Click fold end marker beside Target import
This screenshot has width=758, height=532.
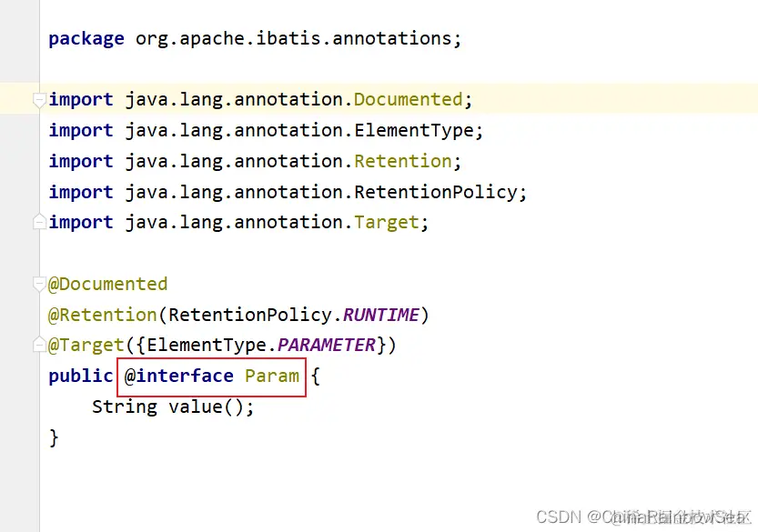[39, 222]
